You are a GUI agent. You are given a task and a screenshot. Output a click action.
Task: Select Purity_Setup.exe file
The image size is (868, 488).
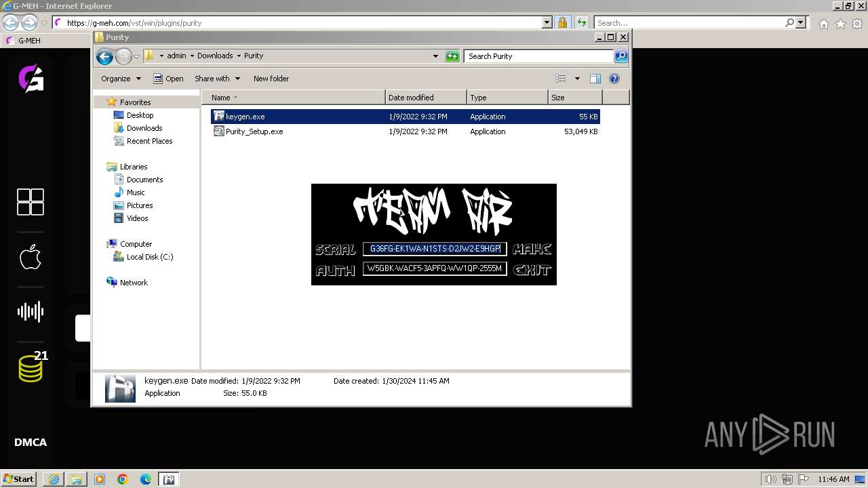[406, 131]
